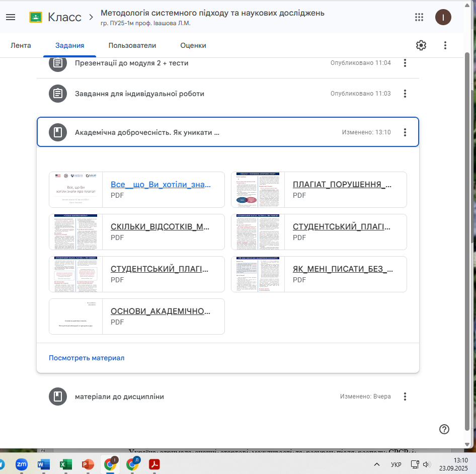Viewport: 476px width, 474px height.
Task: Open options for Завдання для індивідуальної роботи
Action: [405, 94]
